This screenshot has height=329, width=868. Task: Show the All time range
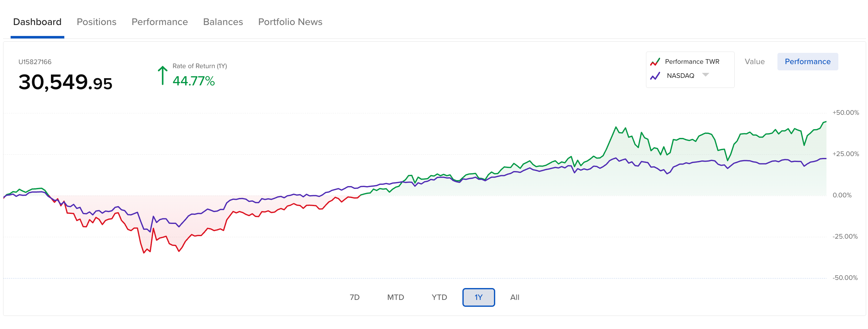[x=515, y=297]
